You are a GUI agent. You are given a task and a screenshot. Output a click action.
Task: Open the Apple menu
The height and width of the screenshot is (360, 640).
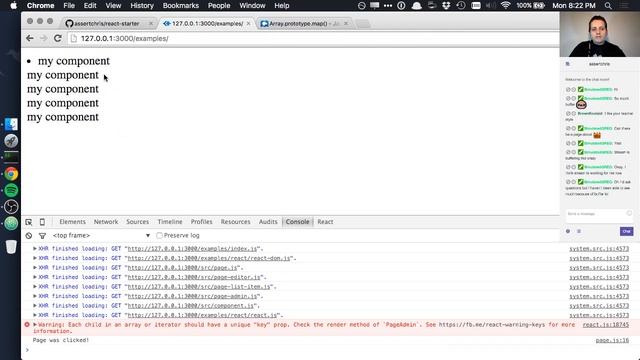pos(13,6)
